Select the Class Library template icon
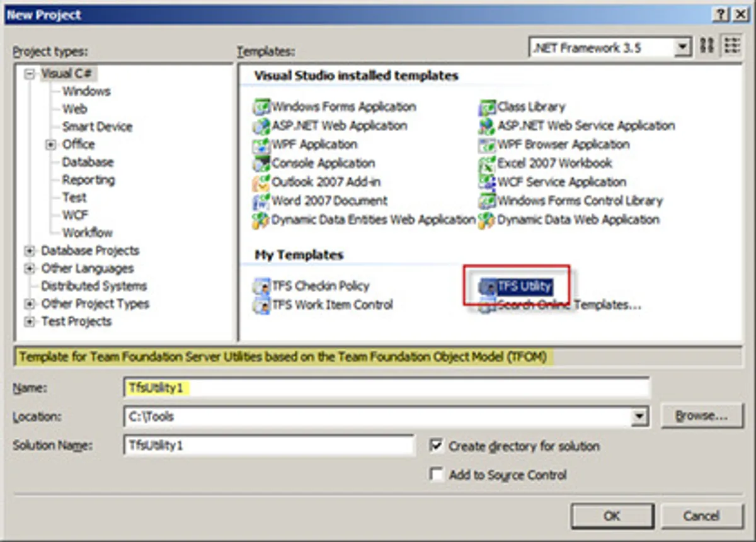 [x=487, y=107]
